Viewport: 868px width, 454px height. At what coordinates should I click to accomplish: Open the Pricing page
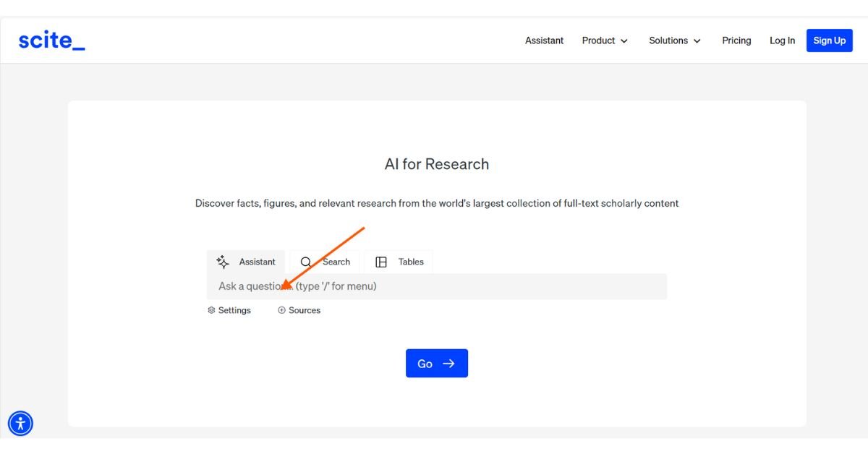click(x=736, y=40)
